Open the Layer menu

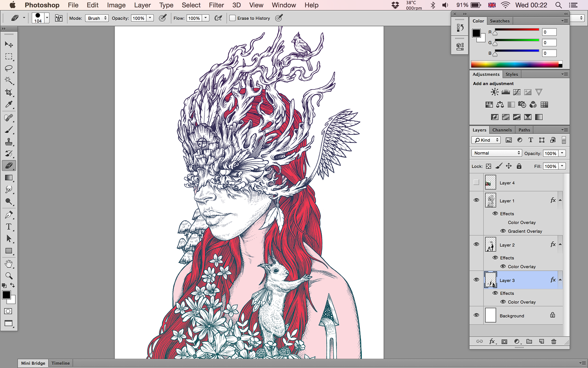pyautogui.click(x=142, y=5)
